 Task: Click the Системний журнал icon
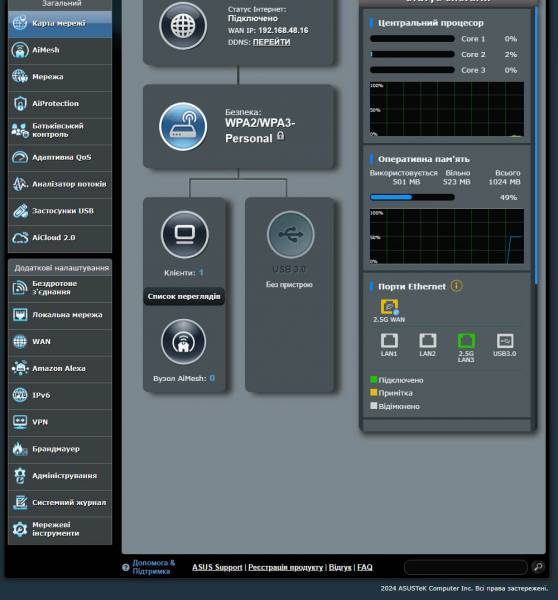click(20, 502)
